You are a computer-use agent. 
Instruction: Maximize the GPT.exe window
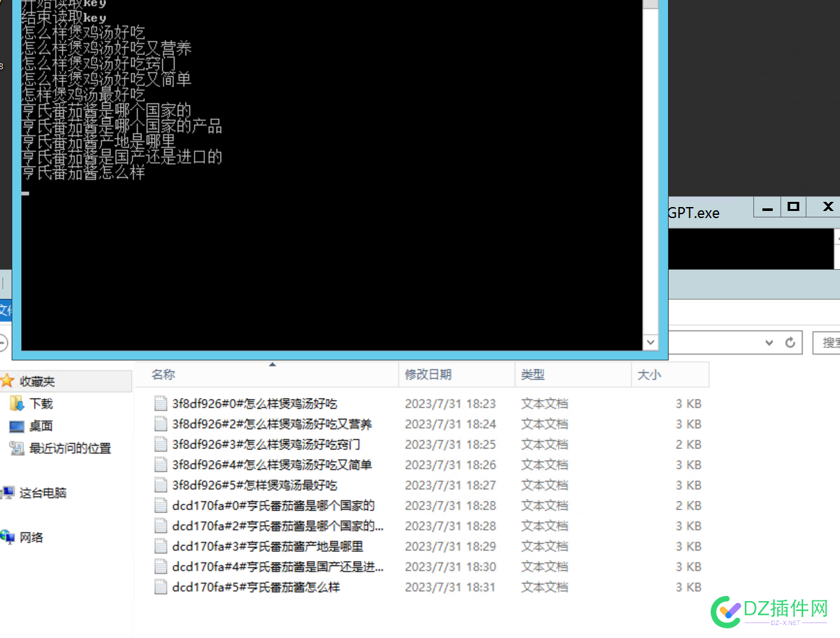793,208
